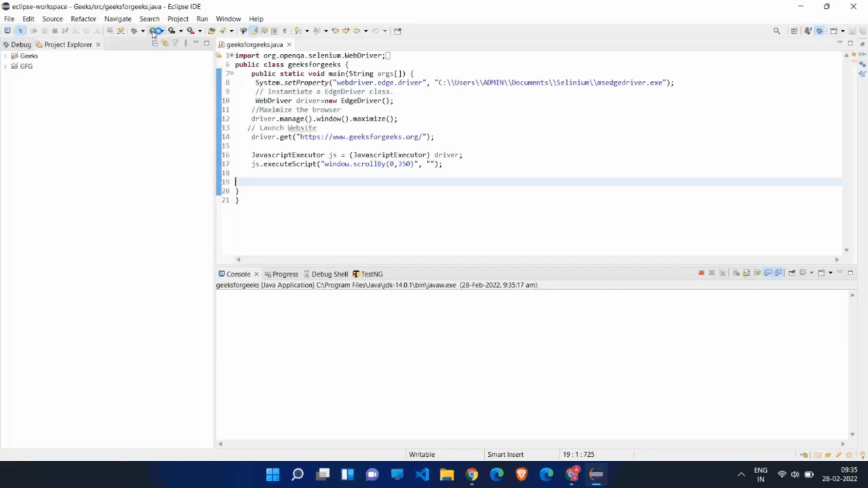
Task: Open the Debug launch dropdown arrow
Action: [x=143, y=30]
